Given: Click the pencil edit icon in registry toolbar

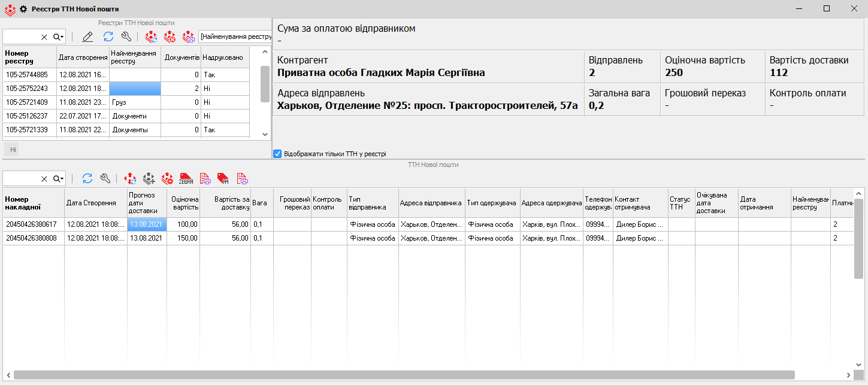Looking at the screenshot, I should coord(87,37).
